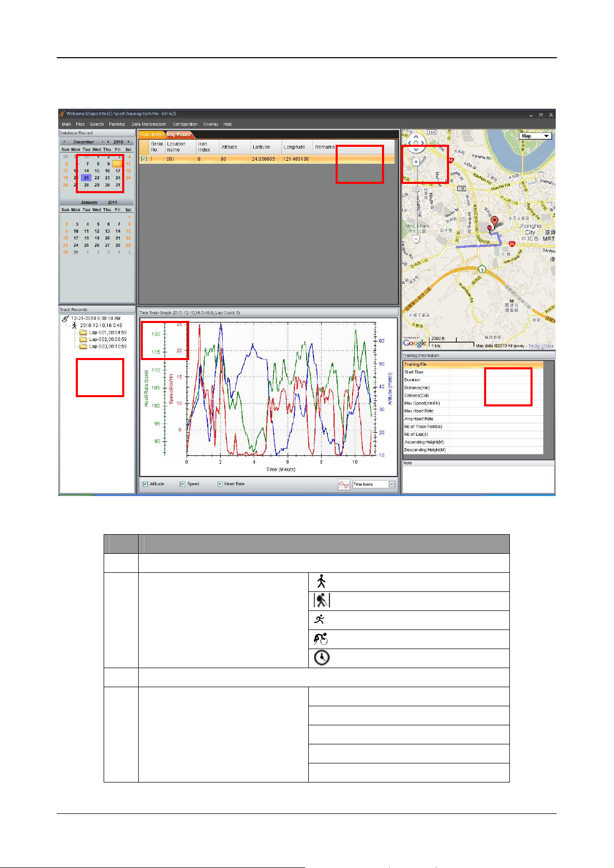Uncheck waypoint row 1 checkbox
The width and height of the screenshot is (614, 868).
pyautogui.click(x=144, y=159)
